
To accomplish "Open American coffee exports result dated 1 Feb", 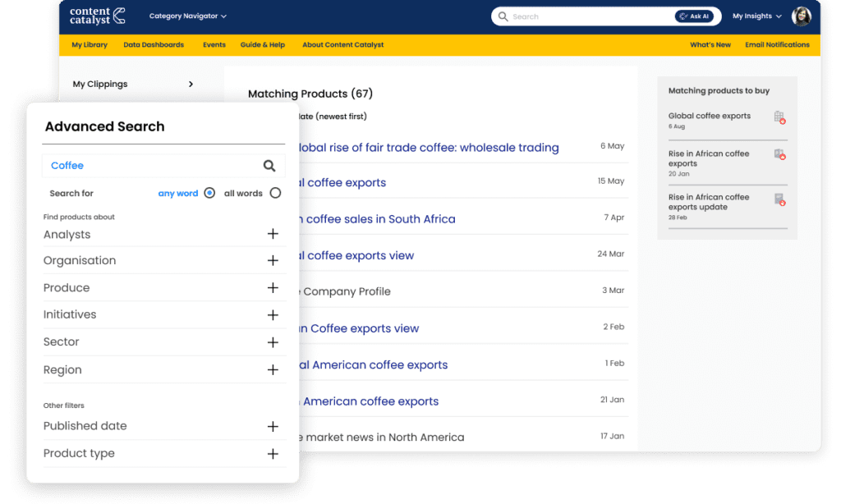I will click(374, 364).
